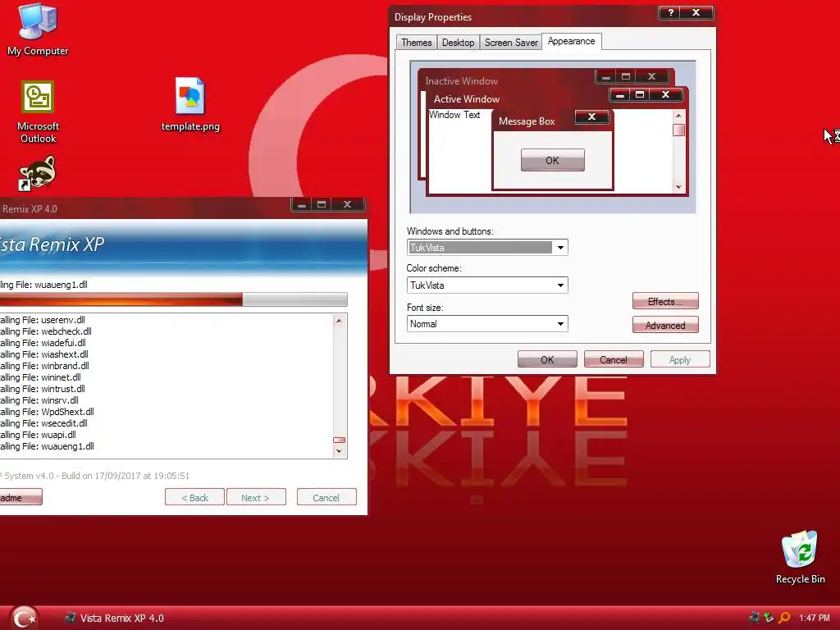Click the preview window scrollbar thumb
This screenshot has height=630, width=840.
click(678, 130)
